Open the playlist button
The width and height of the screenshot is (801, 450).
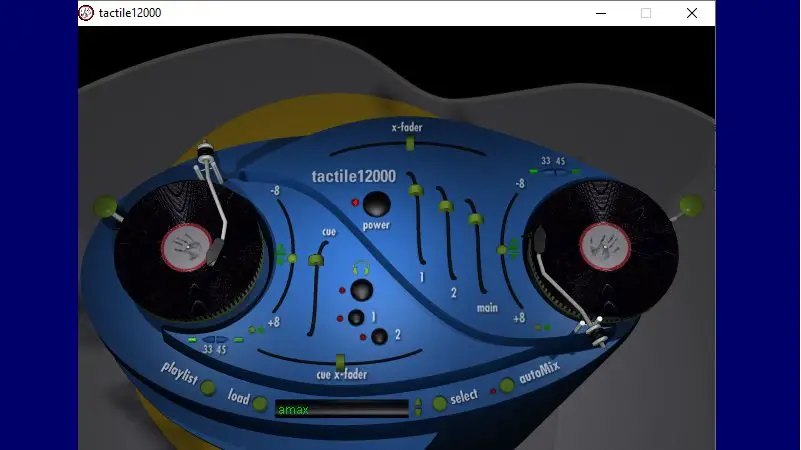207,388
